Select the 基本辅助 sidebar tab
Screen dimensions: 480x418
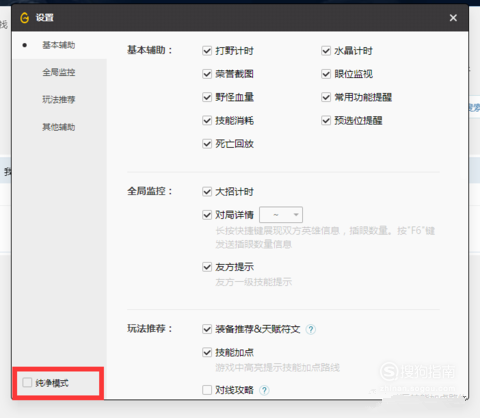(59, 45)
